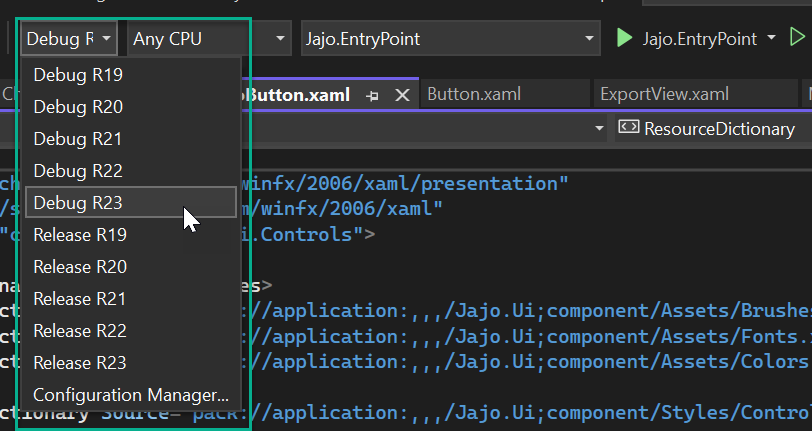Close the active xaml tab

(402, 95)
